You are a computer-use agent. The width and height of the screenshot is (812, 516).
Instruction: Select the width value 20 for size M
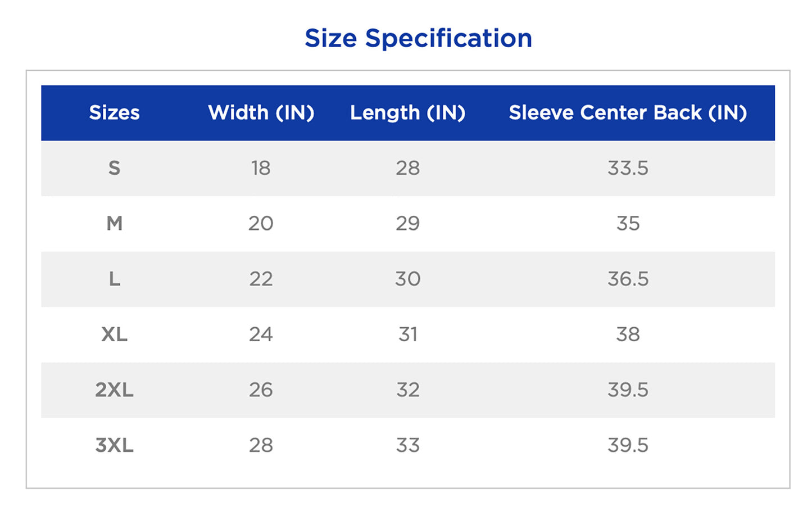tap(261, 224)
